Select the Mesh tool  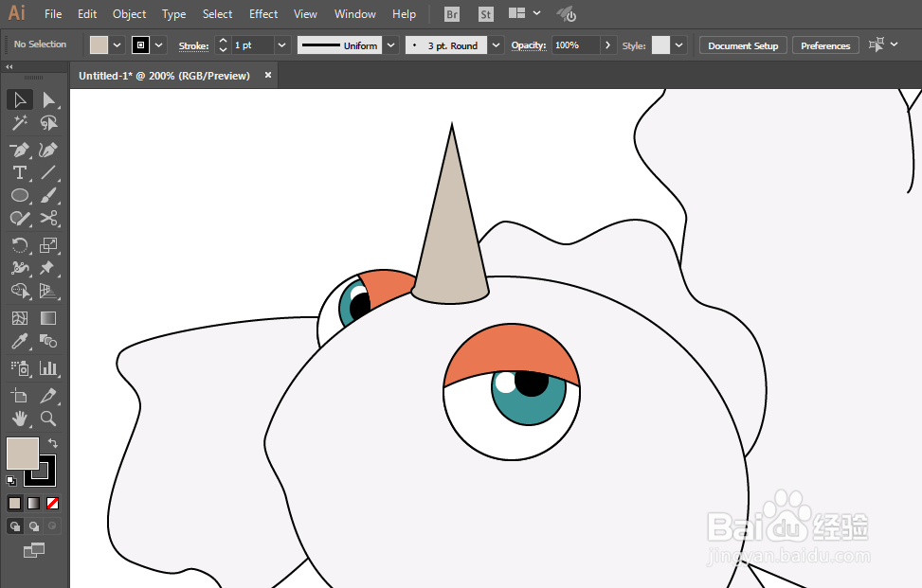19,318
